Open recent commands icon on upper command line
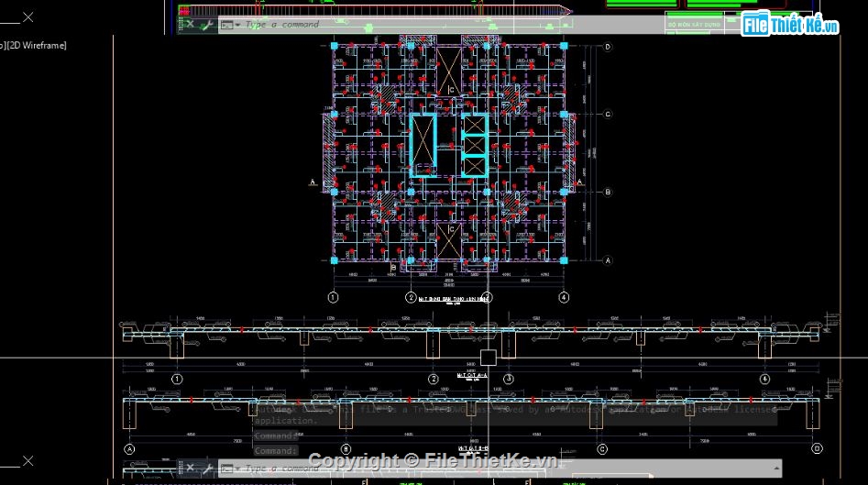Viewport: 868px width, 485px height. pyautogui.click(x=226, y=25)
